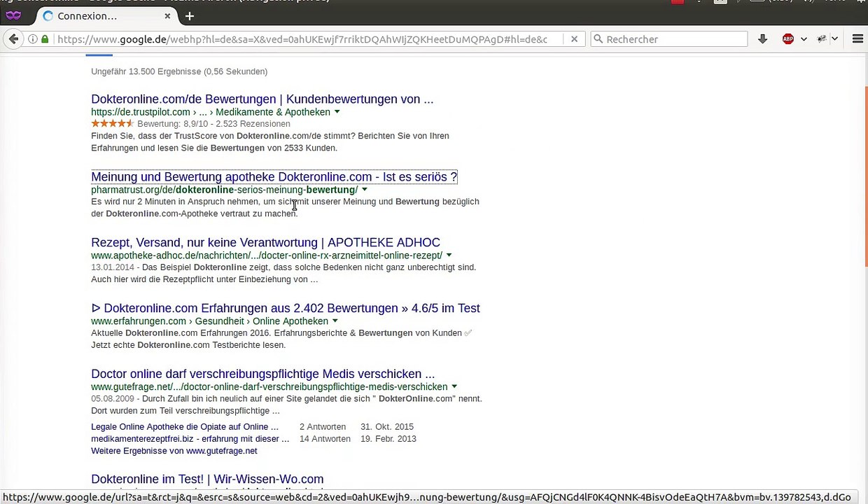Open the downloads arrow icon
Screen dimensions: 868x504
coord(762,39)
